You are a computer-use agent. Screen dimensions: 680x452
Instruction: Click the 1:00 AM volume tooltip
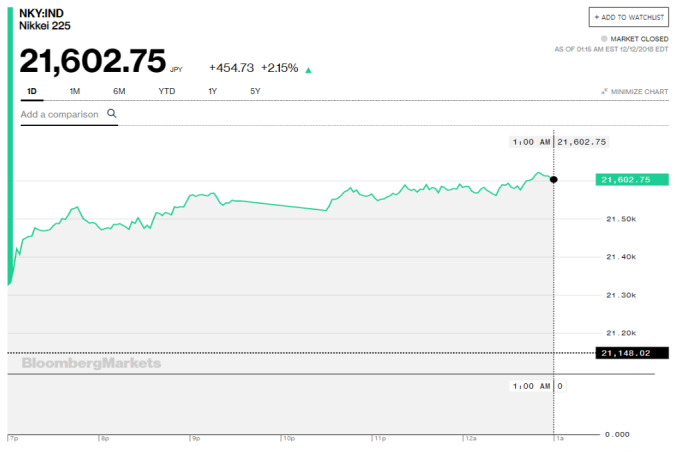pos(538,386)
